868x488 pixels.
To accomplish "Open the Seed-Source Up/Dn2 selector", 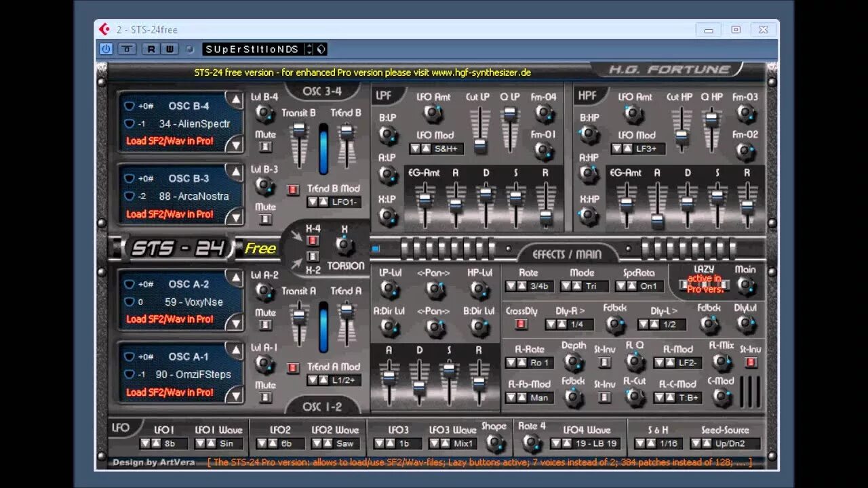I will (725, 443).
